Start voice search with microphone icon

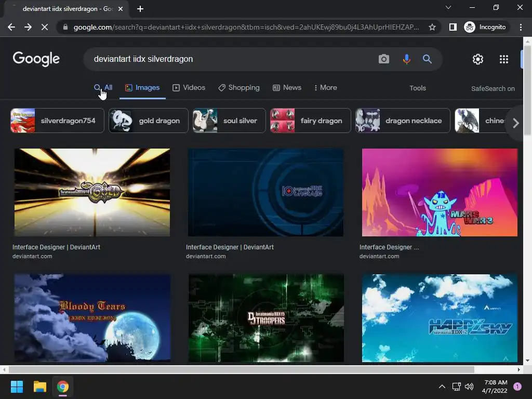406,59
